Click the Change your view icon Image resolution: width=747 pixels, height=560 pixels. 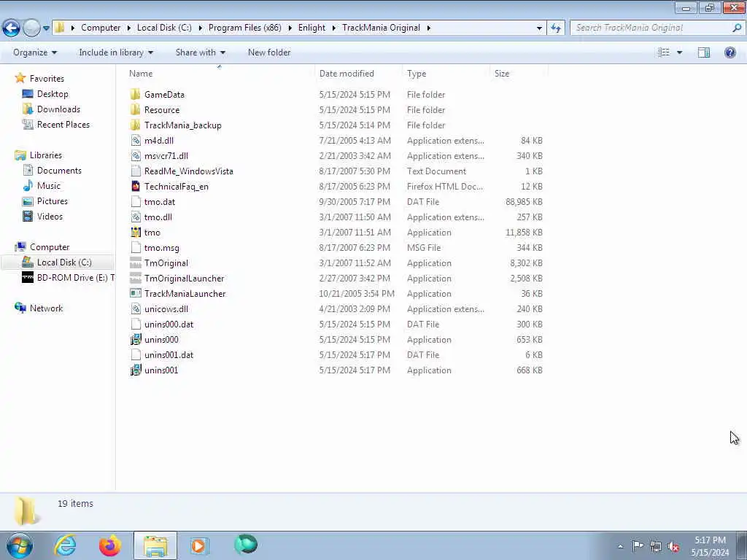point(664,52)
